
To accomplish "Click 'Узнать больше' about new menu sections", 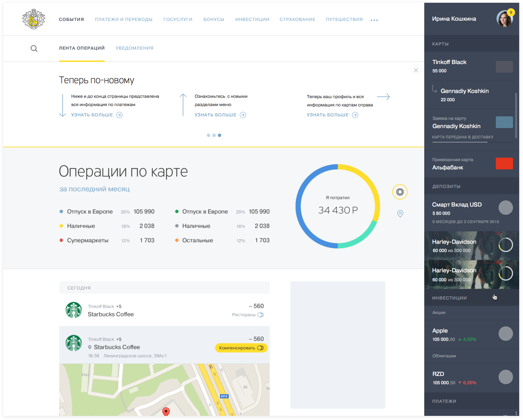I will pos(216,115).
